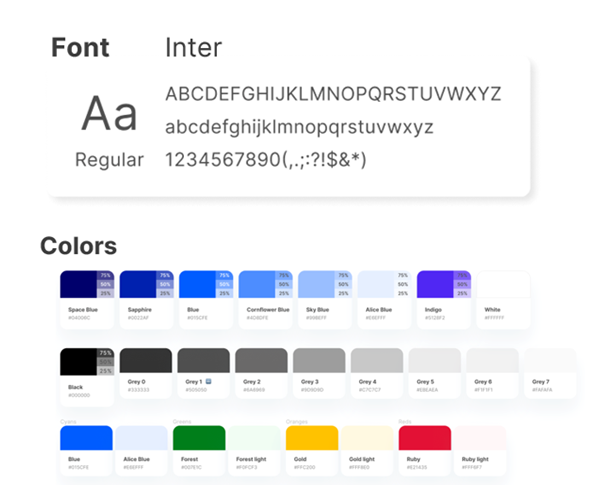Click the '#333333' hex code
This screenshot has width=600, height=500.
point(139,390)
